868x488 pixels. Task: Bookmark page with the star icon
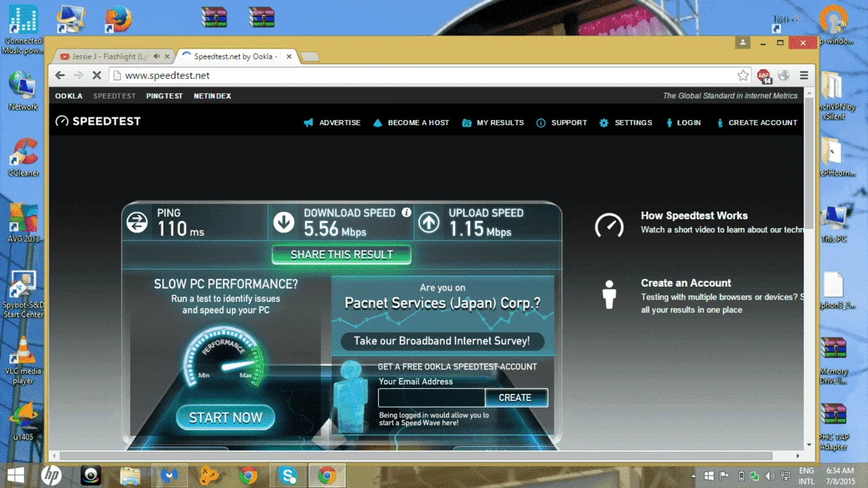(743, 75)
